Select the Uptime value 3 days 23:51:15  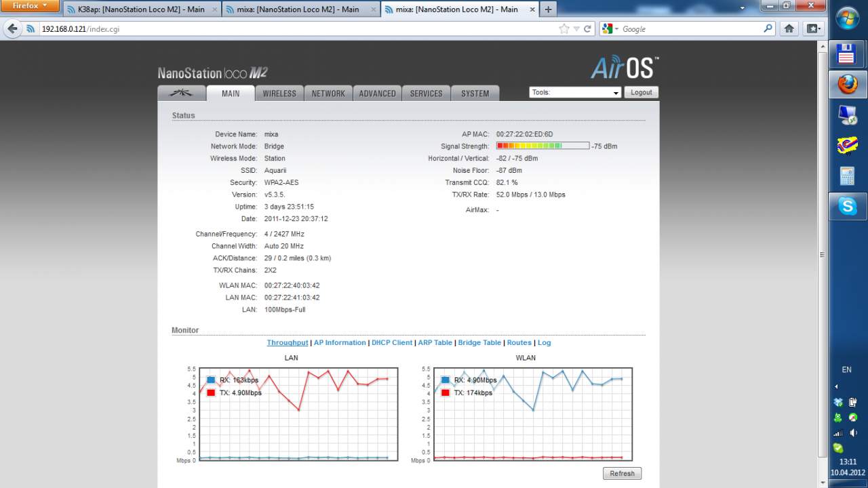(x=289, y=207)
